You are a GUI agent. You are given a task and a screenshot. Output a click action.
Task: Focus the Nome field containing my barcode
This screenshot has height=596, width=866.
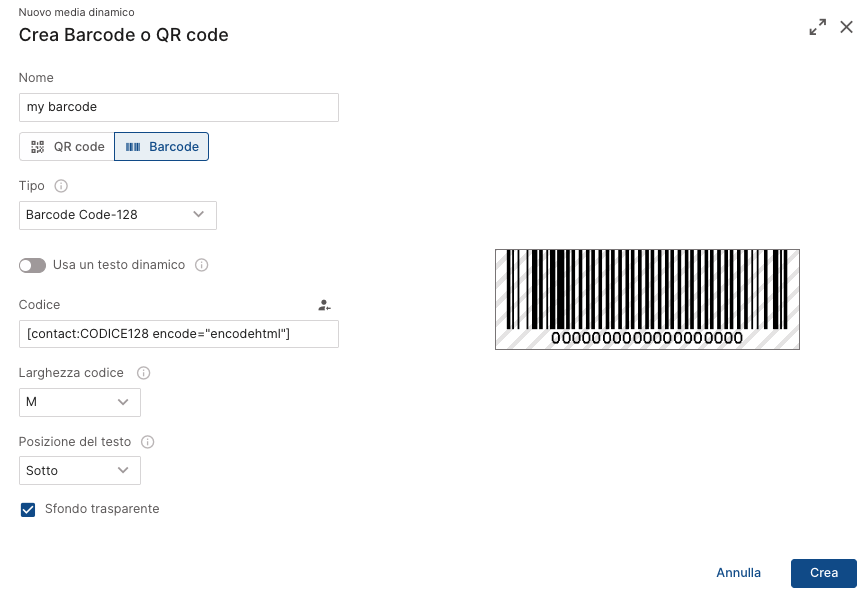point(178,107)
